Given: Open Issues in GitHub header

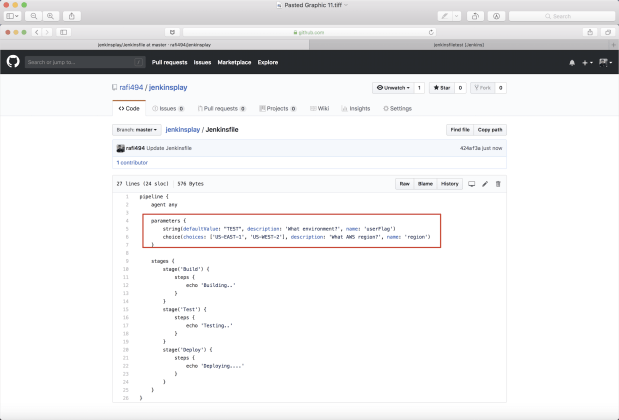Looking at the screenshot, I should (202, 62).
